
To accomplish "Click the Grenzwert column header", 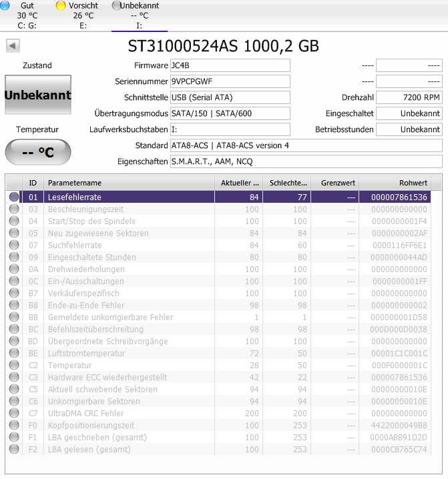I will tap(335, 183).
